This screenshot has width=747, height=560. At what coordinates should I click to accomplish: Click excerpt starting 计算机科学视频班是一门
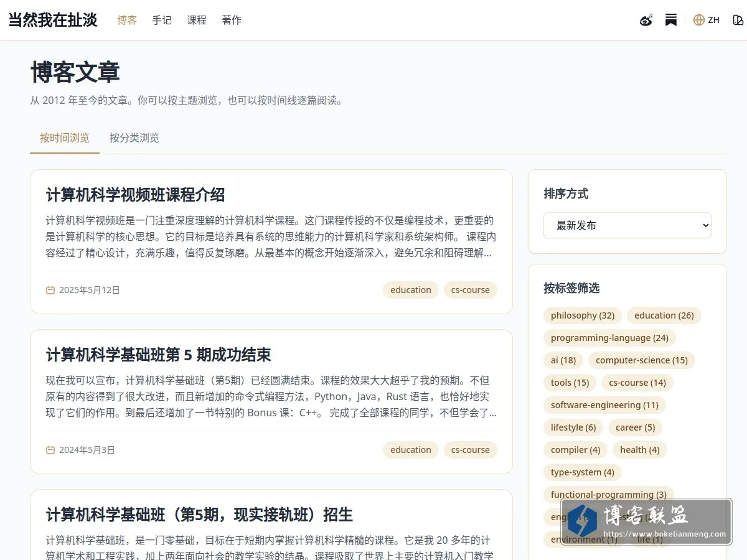(x=271, y=236)
